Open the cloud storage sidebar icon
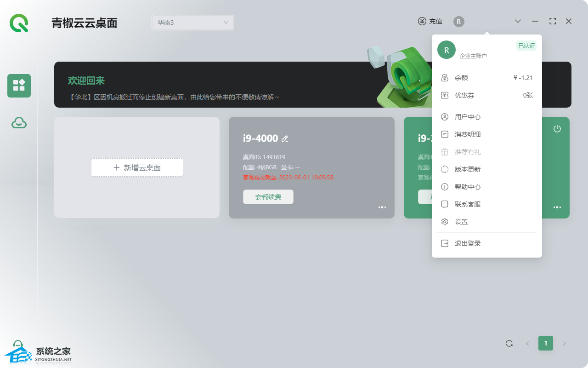This screenshot has height=368, width=588. [19, 123]
